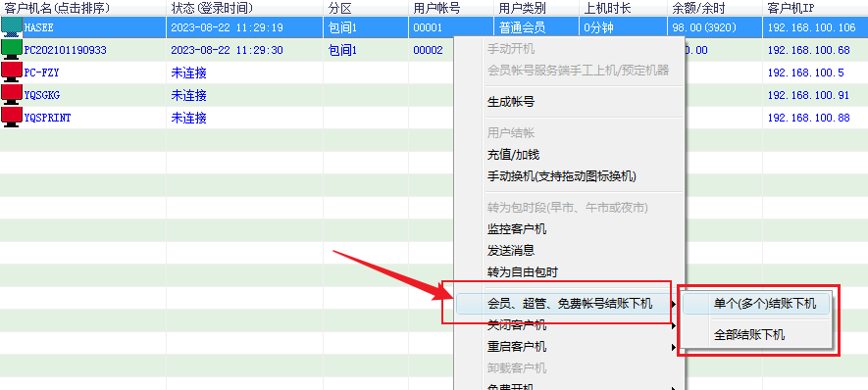Sort by 客户机名 column header
This screenshot has height=390, width=868.
point(57,8)
